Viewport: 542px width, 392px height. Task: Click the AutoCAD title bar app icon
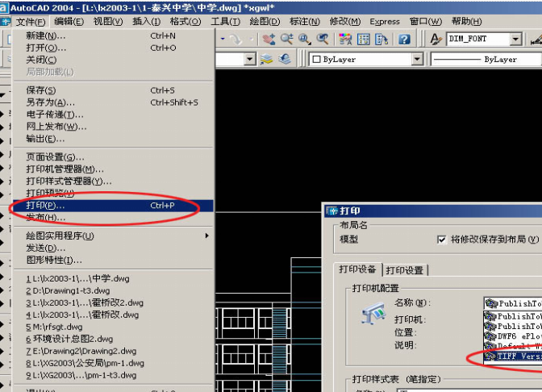pos(4,7)
